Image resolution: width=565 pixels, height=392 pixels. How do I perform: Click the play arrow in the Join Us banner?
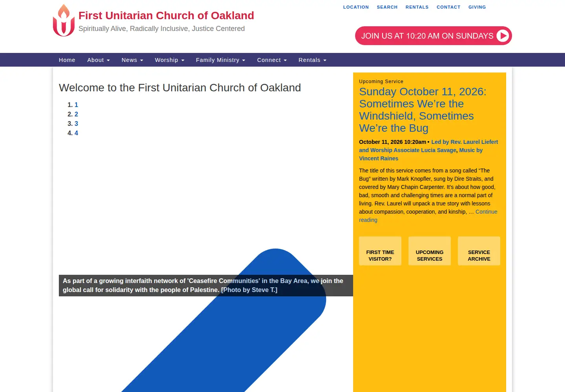click(503, 36)
